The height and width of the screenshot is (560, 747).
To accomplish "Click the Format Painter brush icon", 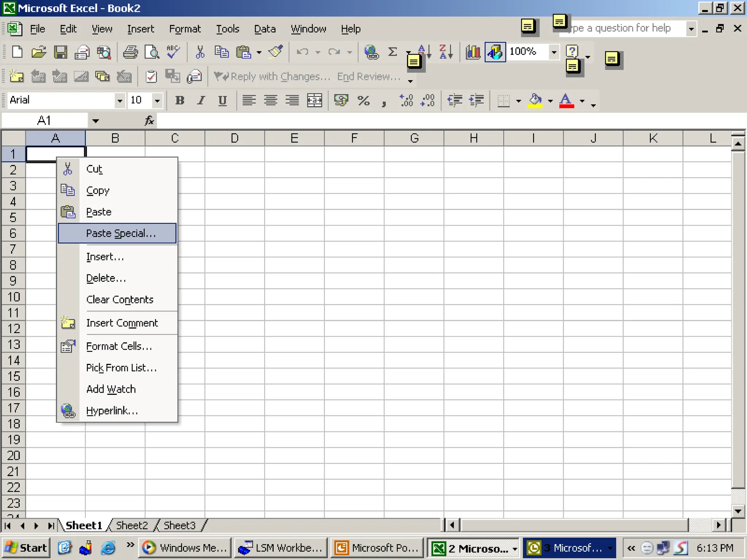I will (x=275, y=52).
